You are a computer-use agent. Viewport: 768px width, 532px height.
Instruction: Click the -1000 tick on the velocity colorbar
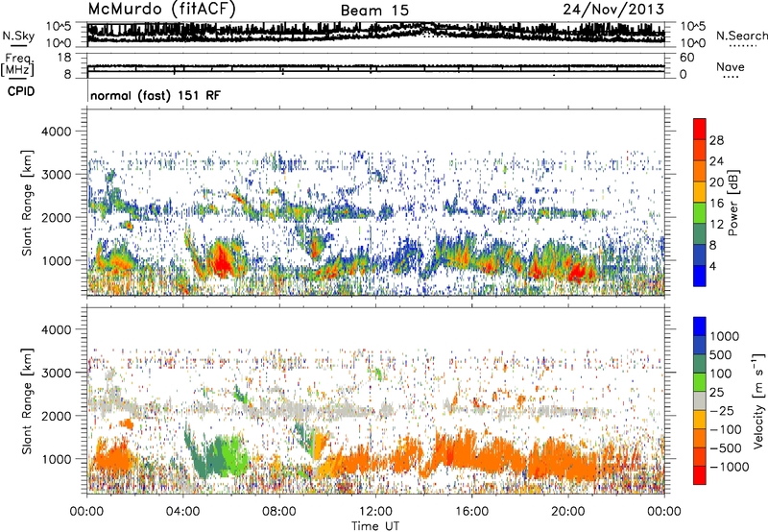pos(730,467)
